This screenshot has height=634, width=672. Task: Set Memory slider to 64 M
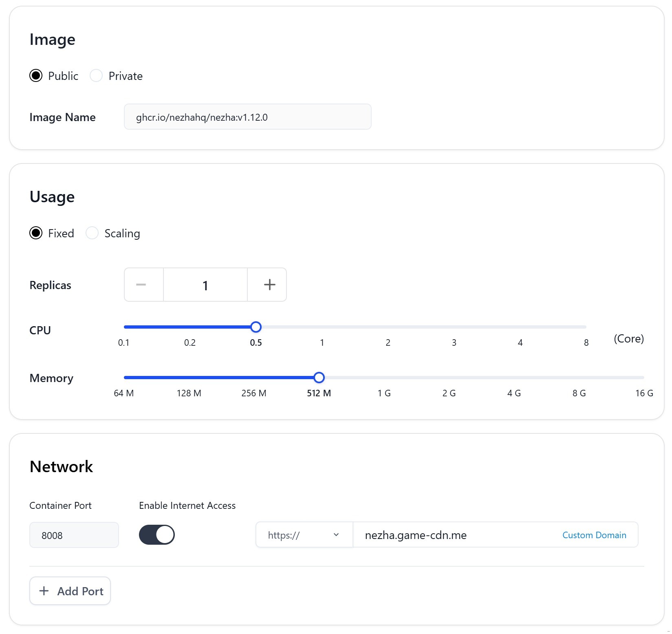click(x=125, y=378)
